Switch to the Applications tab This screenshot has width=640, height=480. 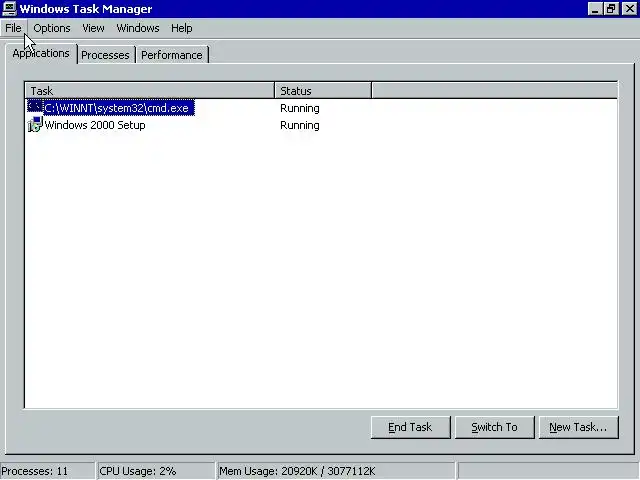click(41, 53)
